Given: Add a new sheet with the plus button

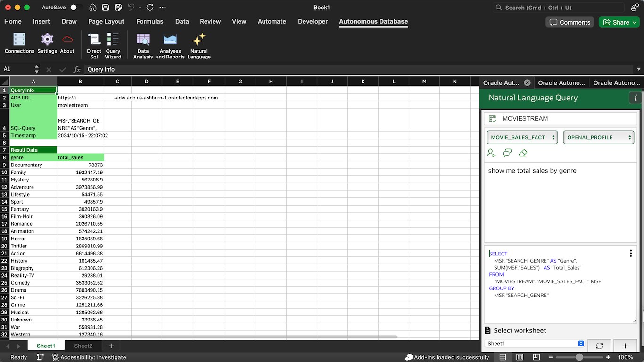Looking at the screenshot, I should tap(111, 346).
